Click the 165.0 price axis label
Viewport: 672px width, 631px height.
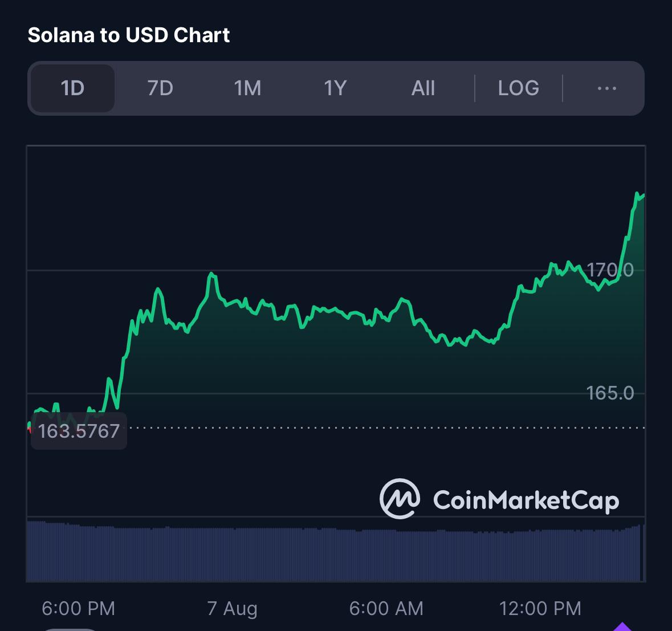pos(609,393)
